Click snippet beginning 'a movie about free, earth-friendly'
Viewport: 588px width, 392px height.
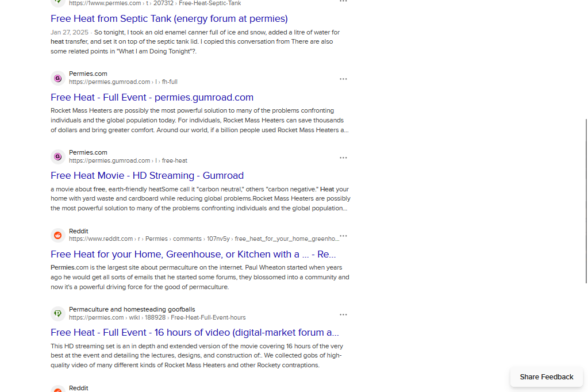tap(200, 199)
